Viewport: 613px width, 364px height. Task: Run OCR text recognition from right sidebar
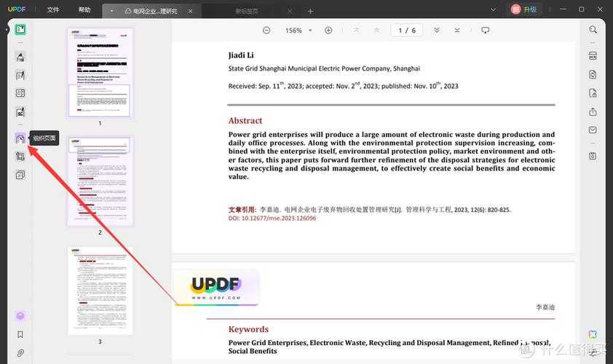(x=593, y=55)
